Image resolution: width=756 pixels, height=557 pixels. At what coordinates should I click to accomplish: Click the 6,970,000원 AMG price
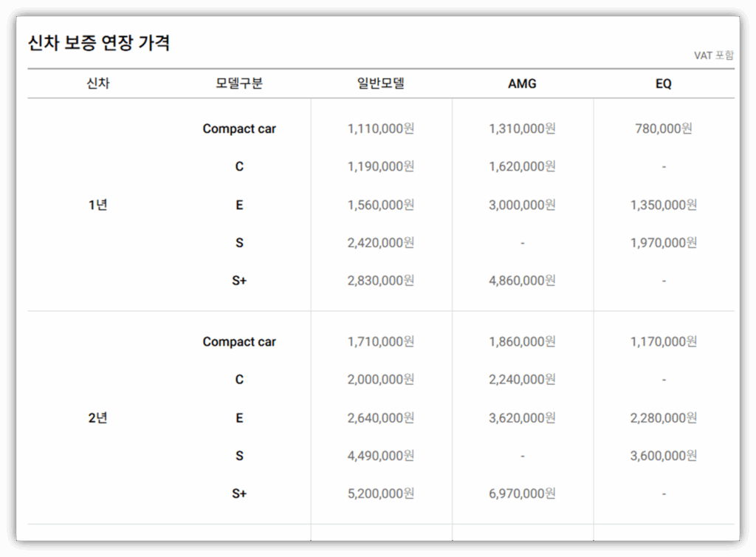(x=522, y=493)
